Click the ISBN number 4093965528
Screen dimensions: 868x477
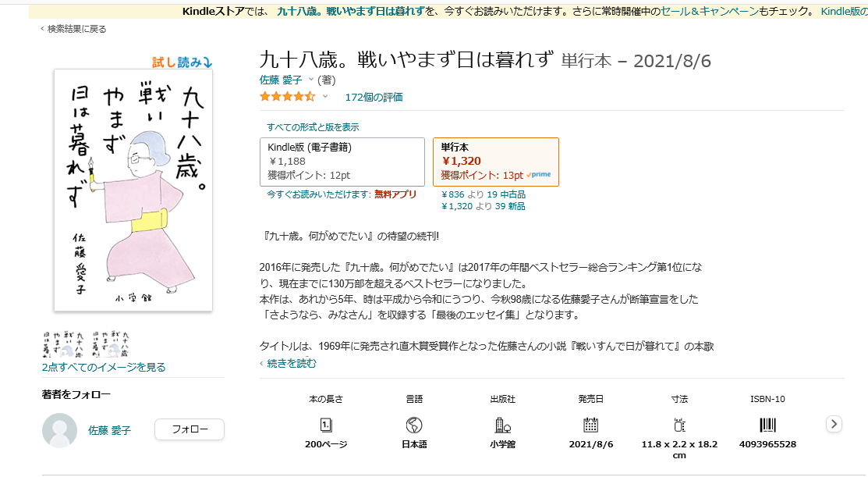(x=768, y=444)
